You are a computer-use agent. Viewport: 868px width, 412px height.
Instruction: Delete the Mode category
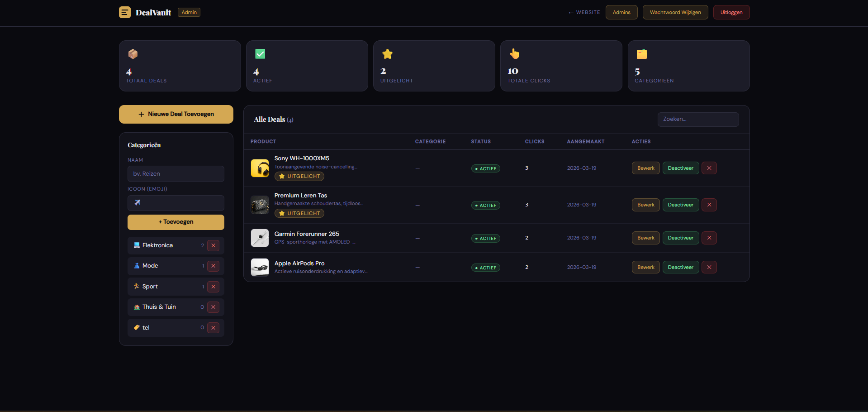(213, 266)
